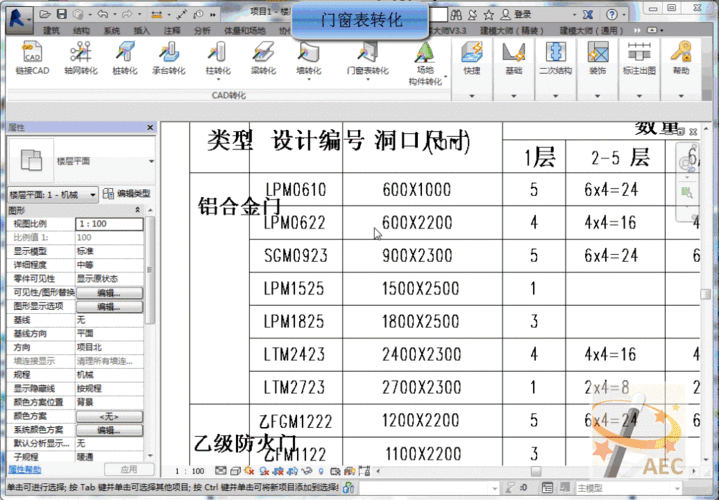719x500 pixels.
Task: Click the <无> button for 颜色方案
Action: click(109, 417)
